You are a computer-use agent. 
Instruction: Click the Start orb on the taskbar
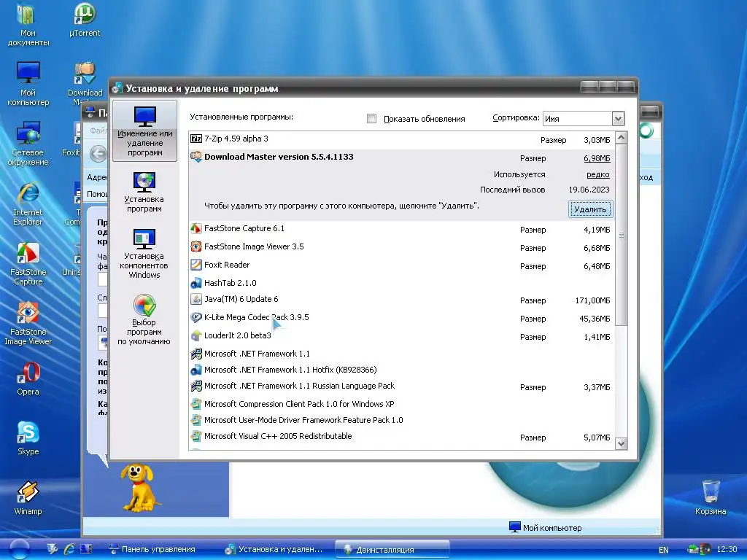coord(19,549)
